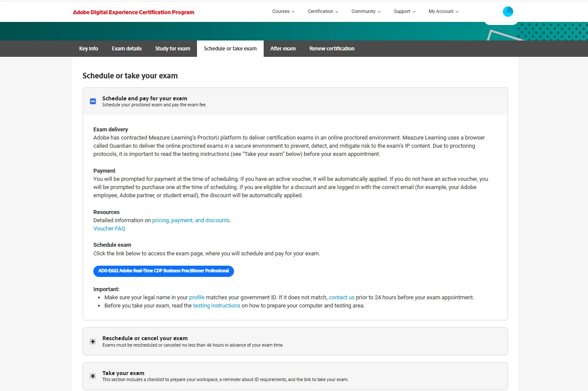This screenshot has width=588, height=391.
Task: Click the Adobe Digital Experience Certification Program logo
Action: coord(133,12)
